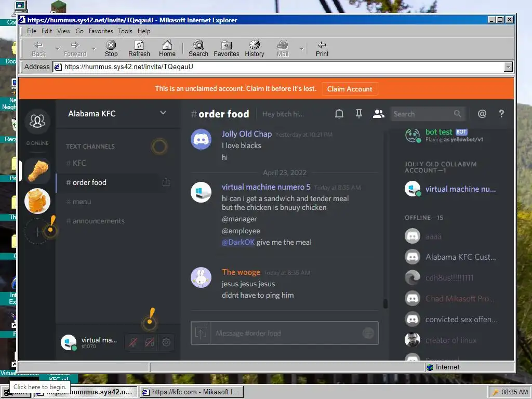Open The wooge's bunny avatar
Screen dimensions: 532x399
pos(201,277)
